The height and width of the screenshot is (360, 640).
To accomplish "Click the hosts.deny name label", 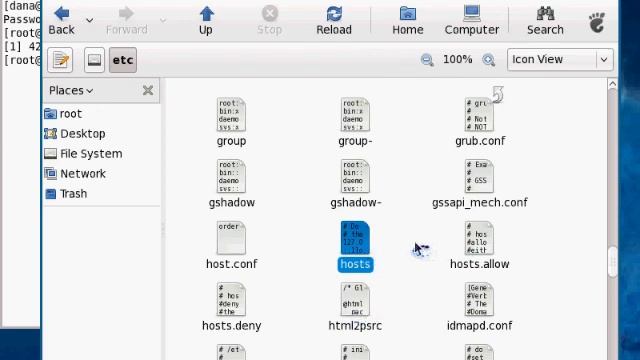I will [x=231, y=326].
